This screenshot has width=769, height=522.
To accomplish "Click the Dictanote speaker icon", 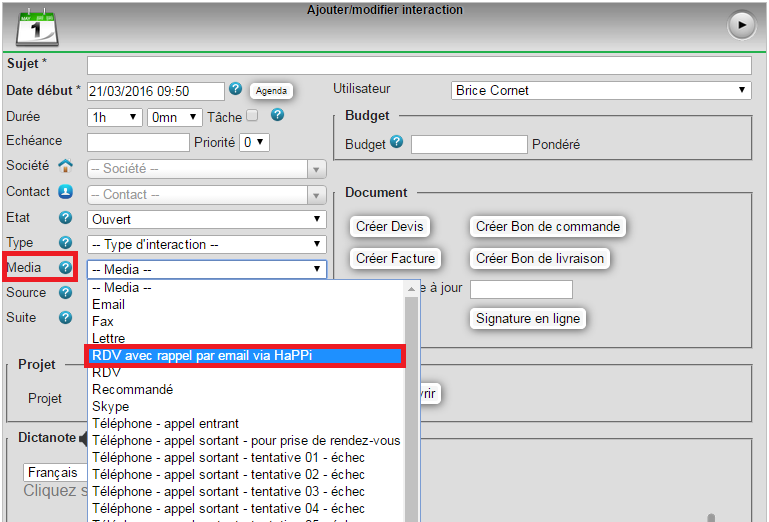I will (x=83, y=438).
